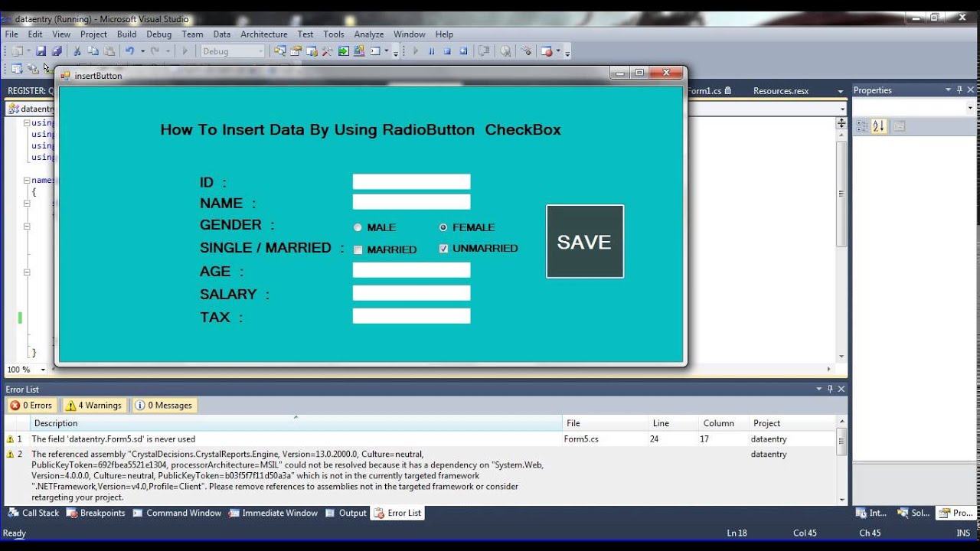
Task: Click the Breakpoints toolbar icon with red dot
Action: (x=547, y=51)
